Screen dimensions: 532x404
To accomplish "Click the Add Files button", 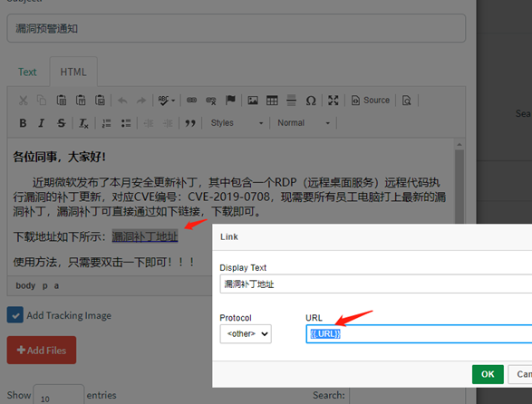I will [42, 350].
